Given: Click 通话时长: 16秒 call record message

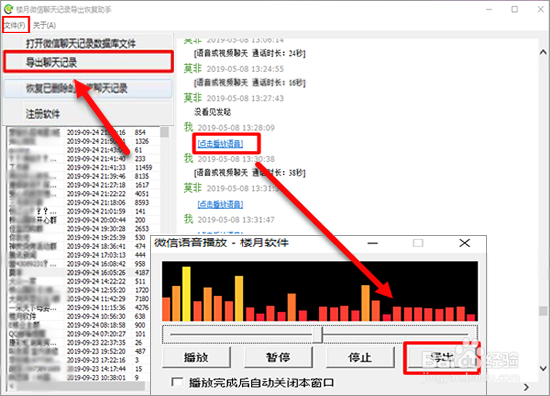Looking at the screenshot, I should [250, 83].
